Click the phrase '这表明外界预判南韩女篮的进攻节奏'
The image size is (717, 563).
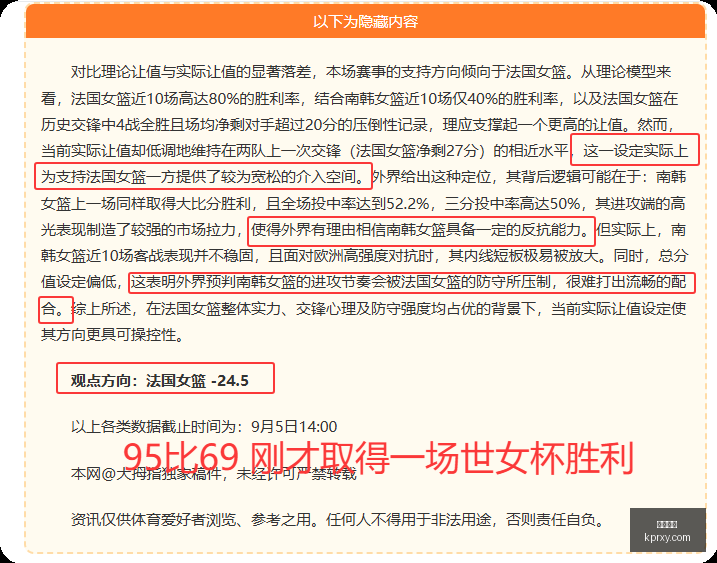[x=251, y=282]
